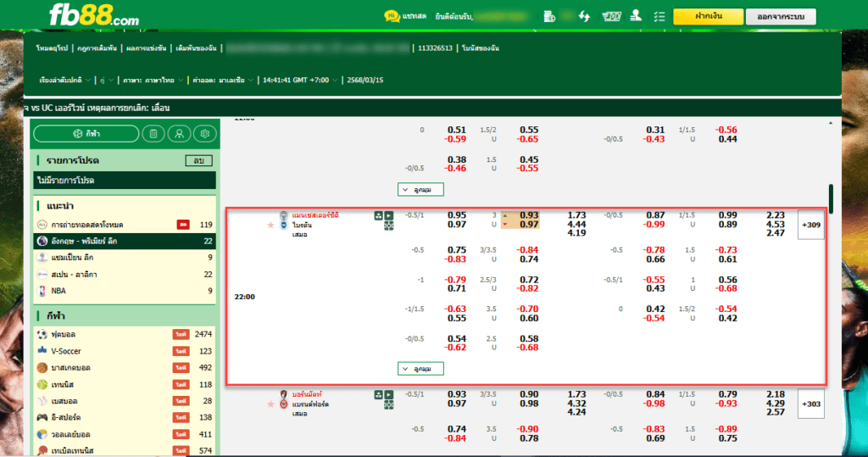
Task: Expand +303 more markets for Bournemouth
Action: (811, 404)
